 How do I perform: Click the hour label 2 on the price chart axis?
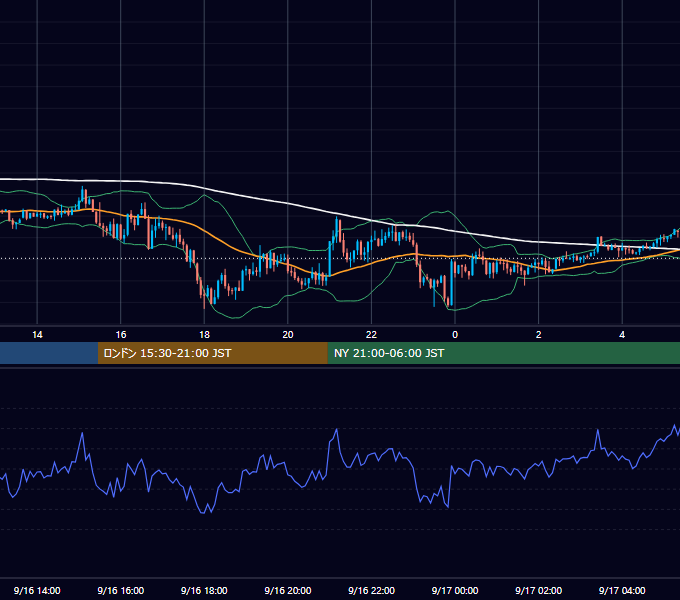click(x=538, y=334)
